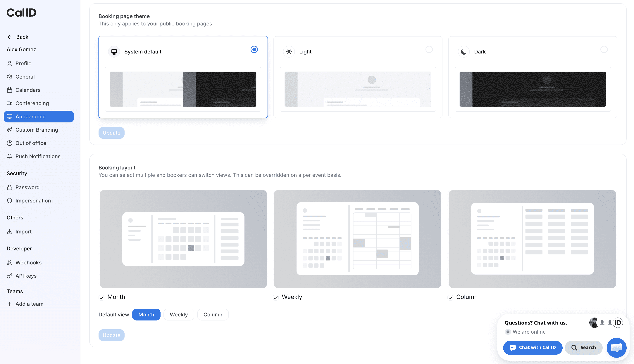Screen dimensions: 634x364
Task: Click Update under Booking layout
Action: (x=111, y=335)
